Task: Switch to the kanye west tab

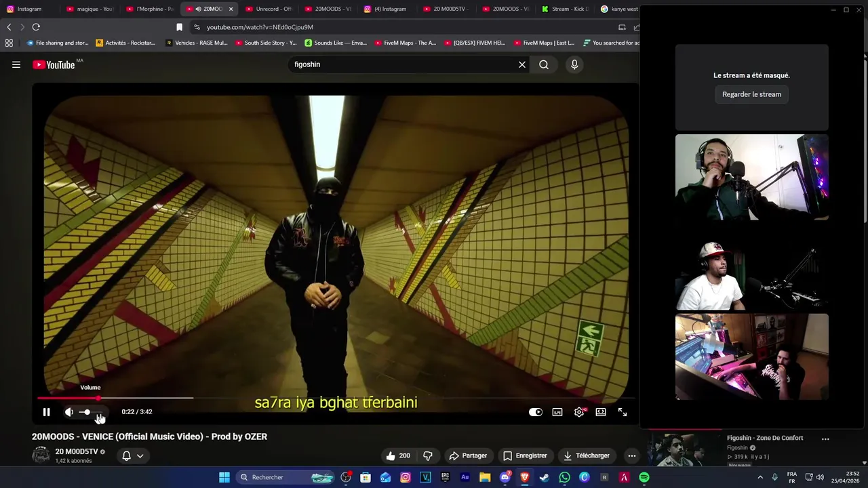Action: click(620, 9)
